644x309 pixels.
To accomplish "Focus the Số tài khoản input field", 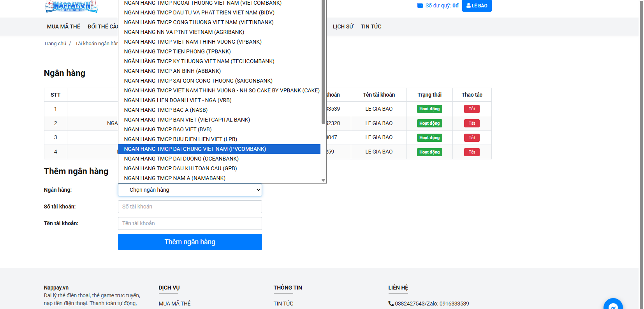I will (x=190, y=207).
